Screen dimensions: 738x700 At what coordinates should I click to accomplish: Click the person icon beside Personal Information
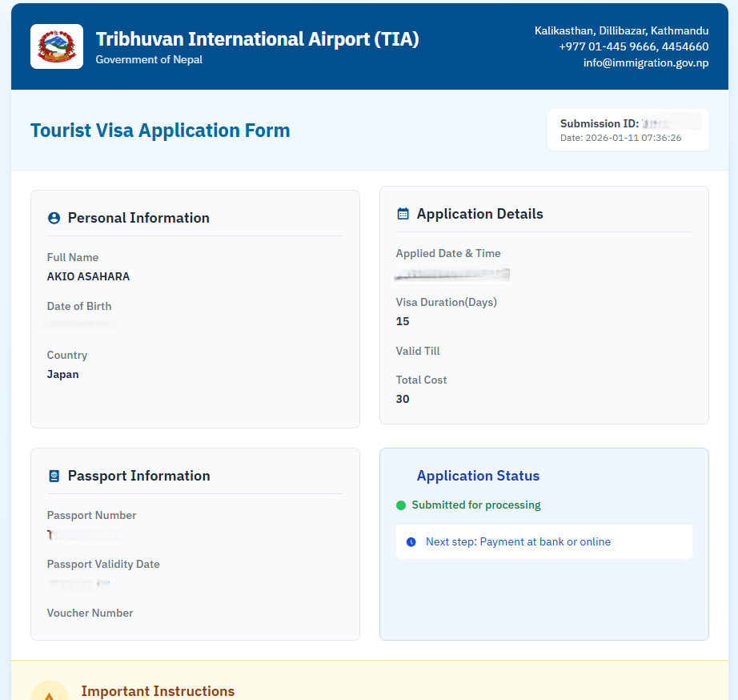coord(54,218)
